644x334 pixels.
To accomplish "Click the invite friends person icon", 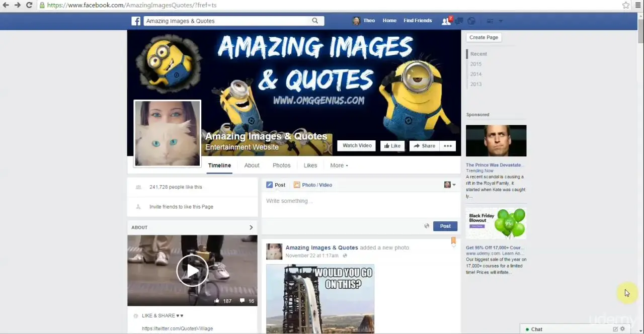I will tap(138, 207).
